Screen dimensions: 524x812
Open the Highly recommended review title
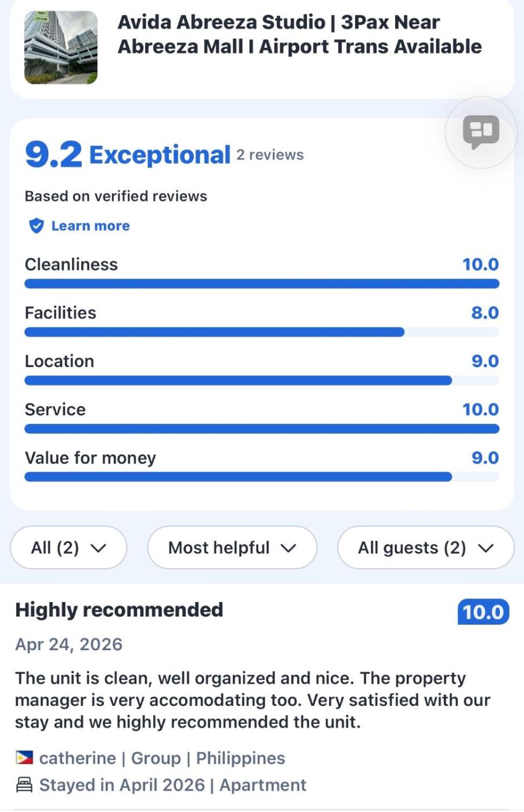click(119, 610)
